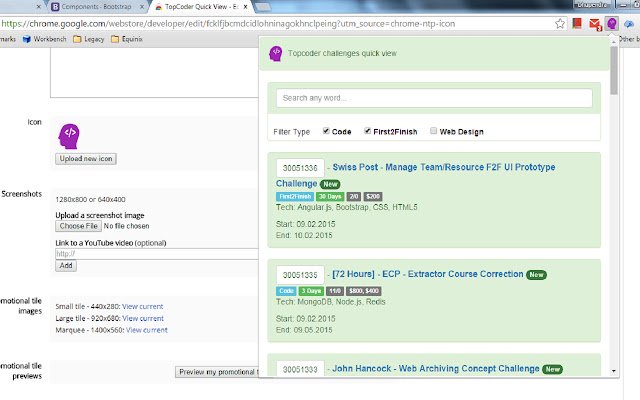The width and height of the screenshot is (640, 400).
Task: Open John Hancock Web Archiving challenge link
Action: click(436, 369)
